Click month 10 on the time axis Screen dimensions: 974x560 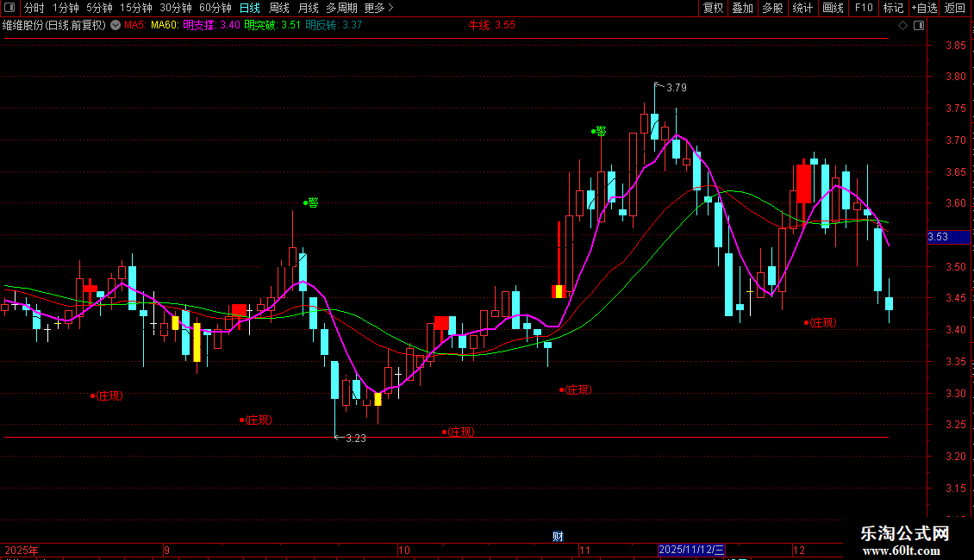(x=404, y=550)
